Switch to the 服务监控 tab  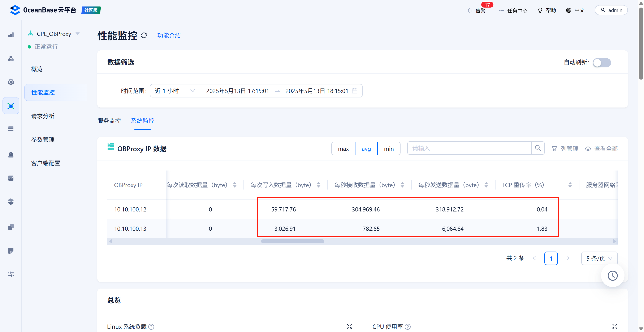click(109, 121)
